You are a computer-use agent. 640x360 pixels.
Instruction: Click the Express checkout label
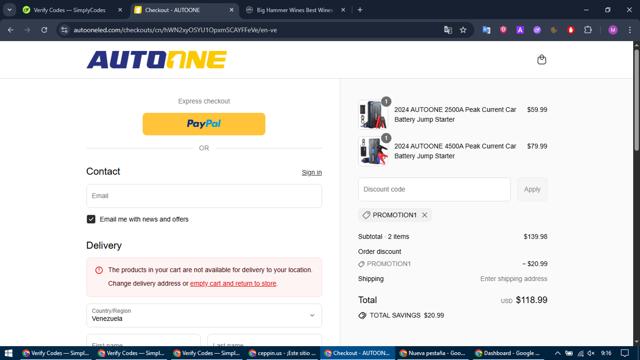(204, 101)
